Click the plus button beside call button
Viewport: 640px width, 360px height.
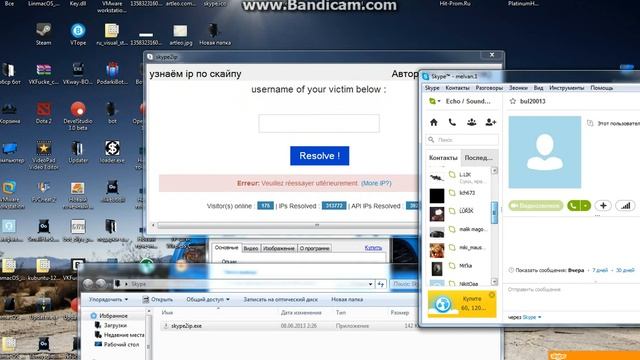click(603, 206)
